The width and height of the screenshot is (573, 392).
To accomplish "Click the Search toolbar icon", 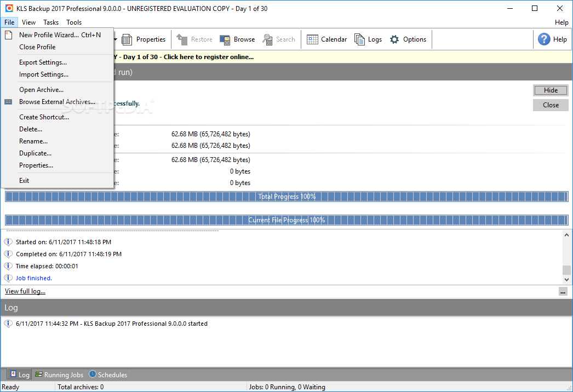I will 267,39.
